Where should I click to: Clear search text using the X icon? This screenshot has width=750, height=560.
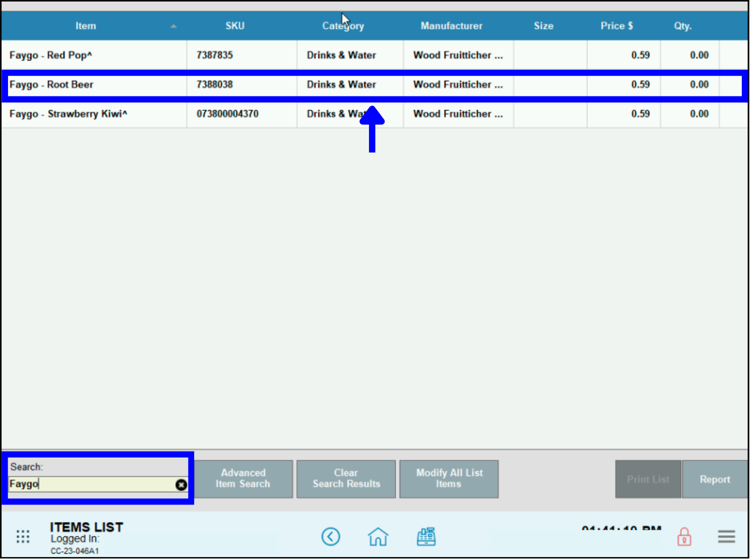(181, 485)
